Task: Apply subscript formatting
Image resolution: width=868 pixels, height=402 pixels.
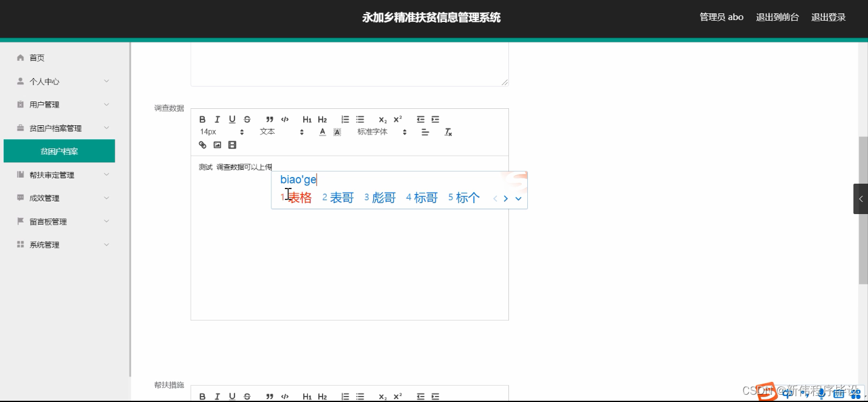Action: click(x=381, y=120)
